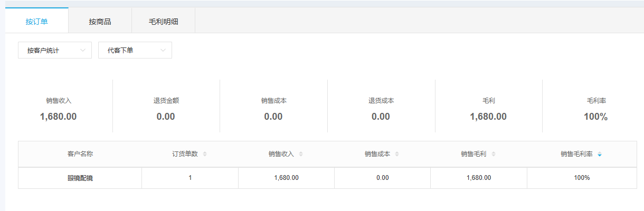The height and width of the screenshot is (211, 644).
Task: Click 100% margin cell in 眼镜配镜 row
Action: point(582,178)
